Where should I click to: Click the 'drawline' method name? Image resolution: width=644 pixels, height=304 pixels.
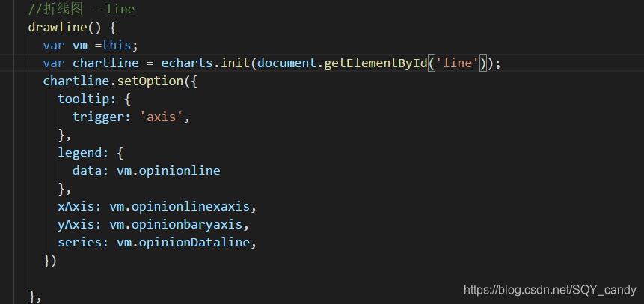(x=58, y=27)
